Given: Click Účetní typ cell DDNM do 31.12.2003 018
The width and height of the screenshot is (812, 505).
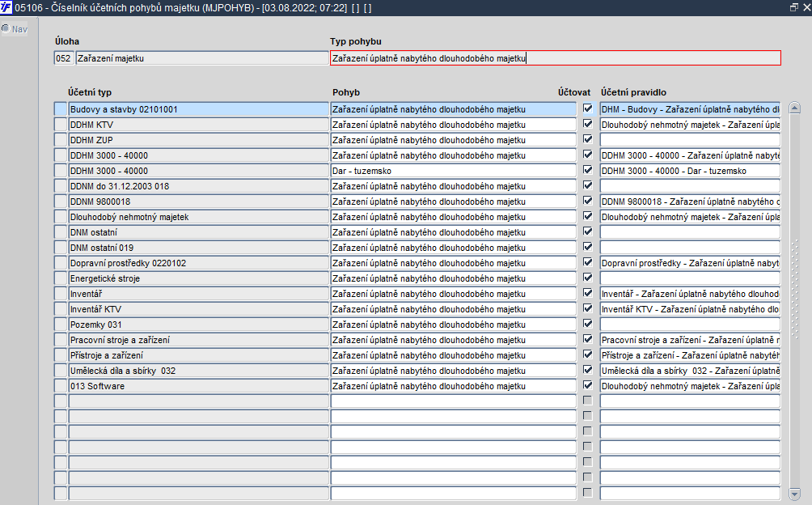Looking at the screenshot, I should 199,186.
